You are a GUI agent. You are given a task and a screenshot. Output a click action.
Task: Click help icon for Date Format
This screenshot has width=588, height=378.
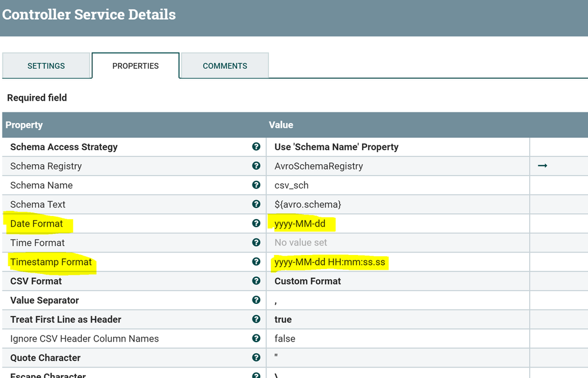click(x=256, y=223)
